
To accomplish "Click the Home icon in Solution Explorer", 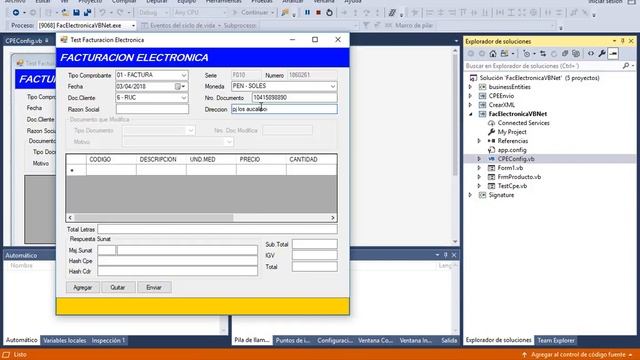I will point(493,53).
